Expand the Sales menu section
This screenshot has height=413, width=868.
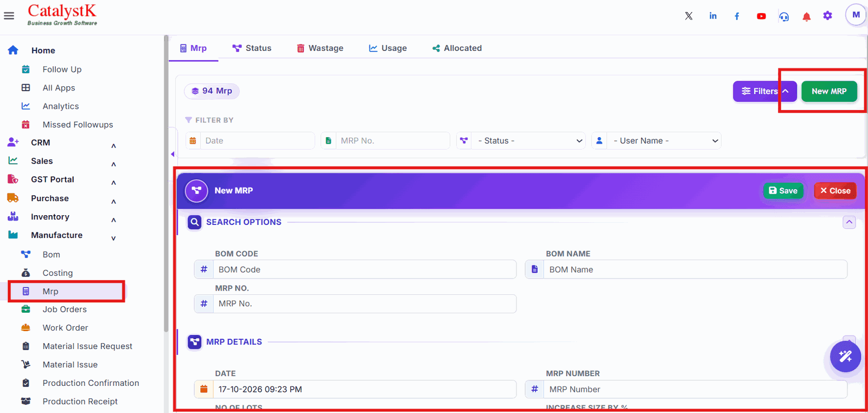pos(113,164)
